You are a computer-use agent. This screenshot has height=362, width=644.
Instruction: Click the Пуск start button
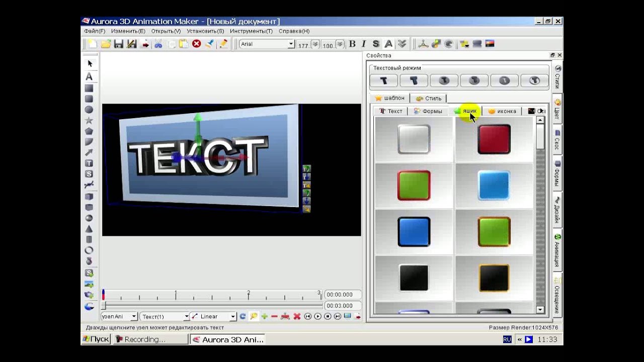click(x=96, y=339)
